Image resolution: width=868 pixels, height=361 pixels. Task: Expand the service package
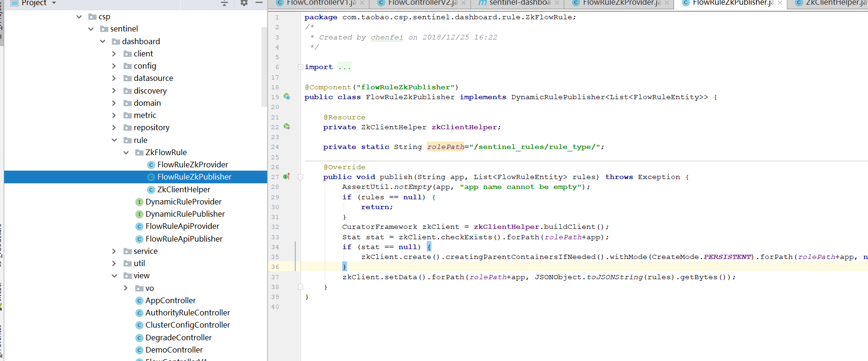114,251
